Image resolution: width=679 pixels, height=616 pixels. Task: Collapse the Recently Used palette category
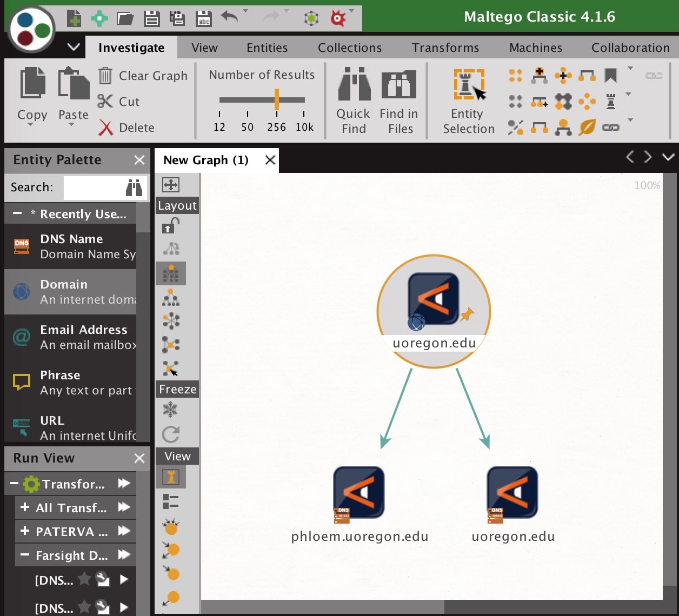[17, 213]
